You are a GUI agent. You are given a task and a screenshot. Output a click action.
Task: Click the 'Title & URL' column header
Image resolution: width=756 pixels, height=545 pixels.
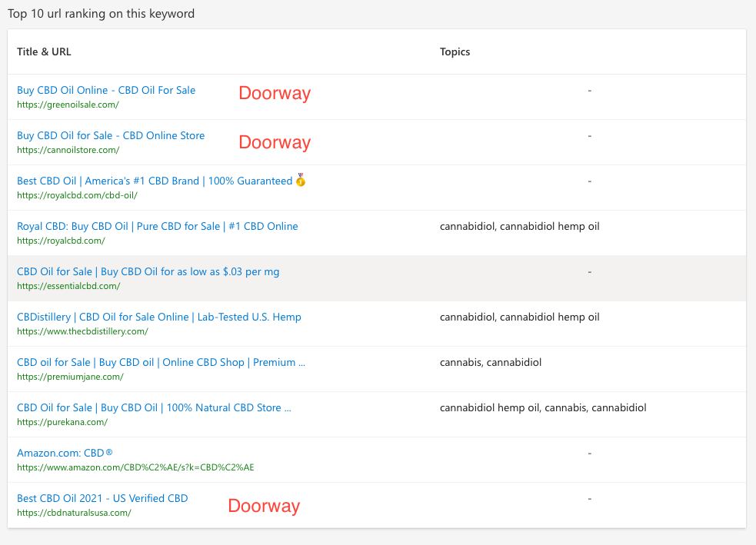coord(44,52)
